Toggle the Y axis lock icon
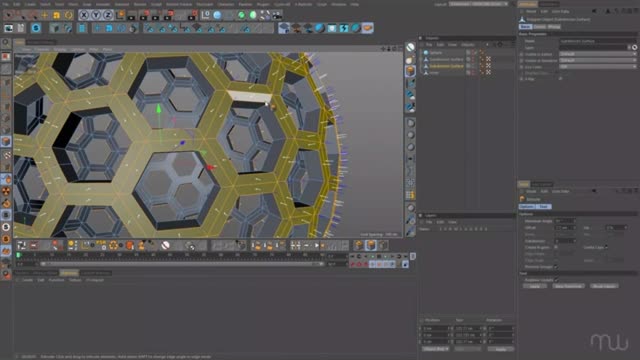The image size is (640, 360). (96, 15)
